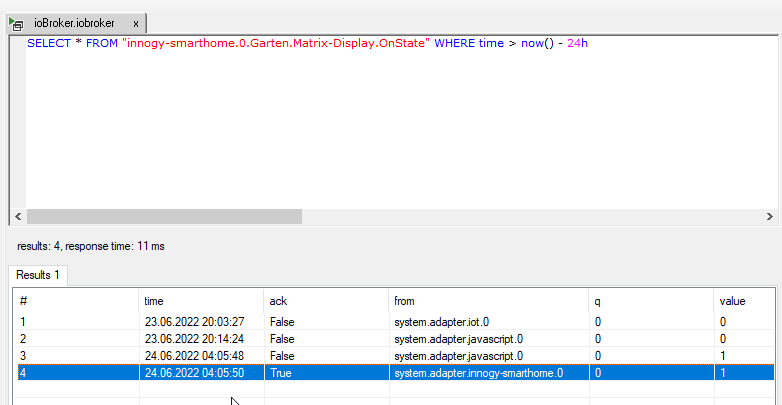Select the row with time 24.06.2022 04:05:48
Image resolution: width=782 pixels, height=405 pixels.
(x=394, y=356)
